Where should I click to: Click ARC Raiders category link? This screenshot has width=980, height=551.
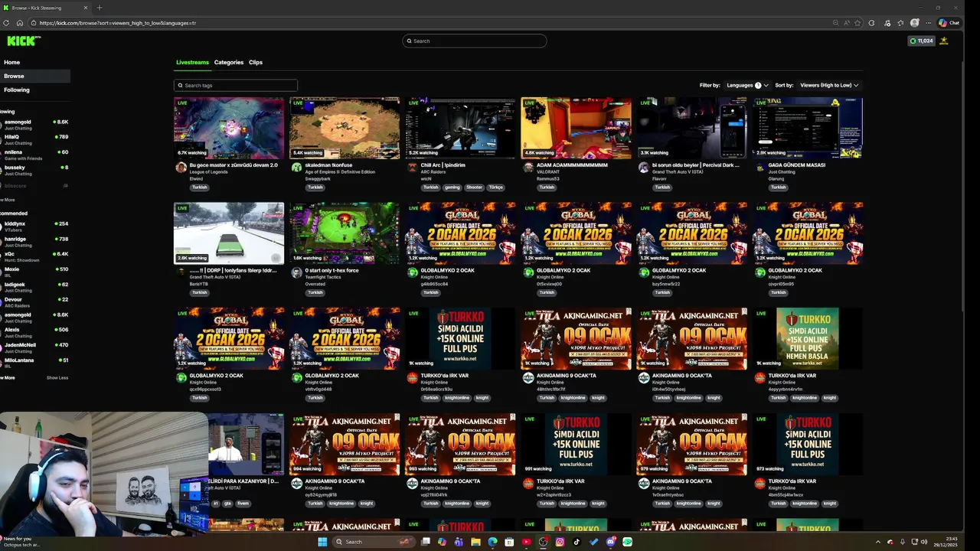434,171
